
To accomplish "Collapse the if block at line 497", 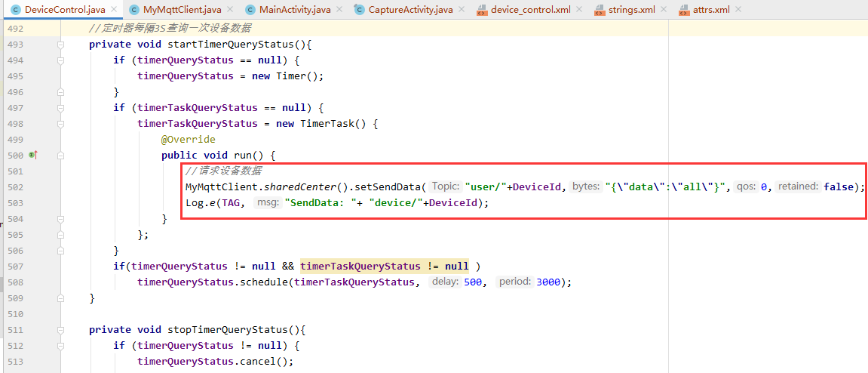I will click(60, 107).
